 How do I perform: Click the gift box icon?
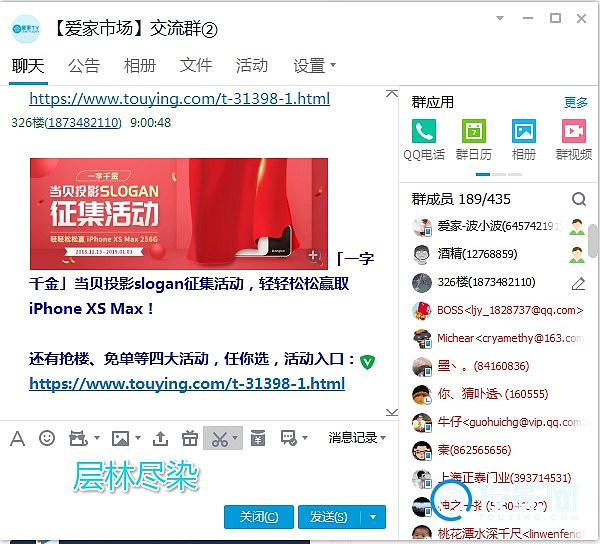point(190,438)
